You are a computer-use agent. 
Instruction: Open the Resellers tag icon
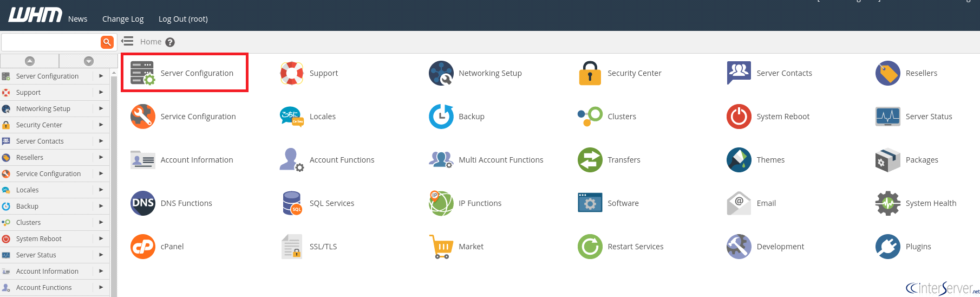888,73
